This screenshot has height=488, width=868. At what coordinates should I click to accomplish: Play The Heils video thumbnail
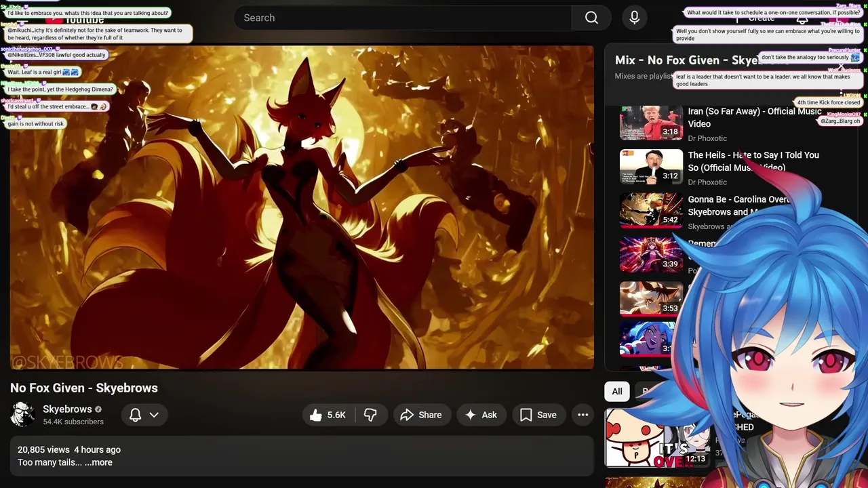651,167
